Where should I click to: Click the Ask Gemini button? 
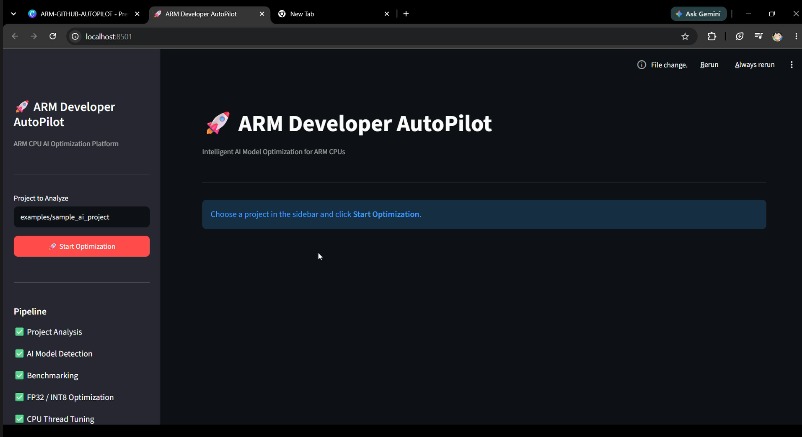[698, 14]
